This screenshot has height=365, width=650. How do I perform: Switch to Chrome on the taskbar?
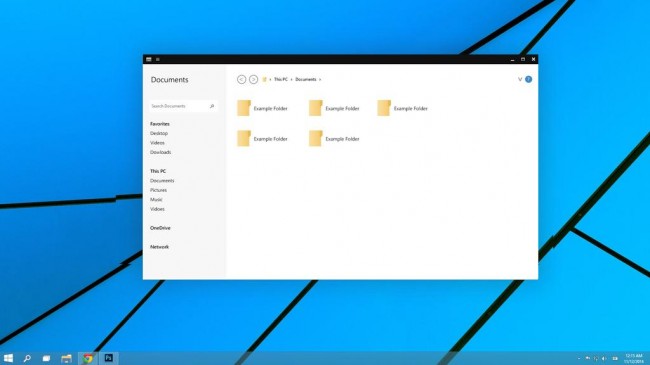click(87, 358)
